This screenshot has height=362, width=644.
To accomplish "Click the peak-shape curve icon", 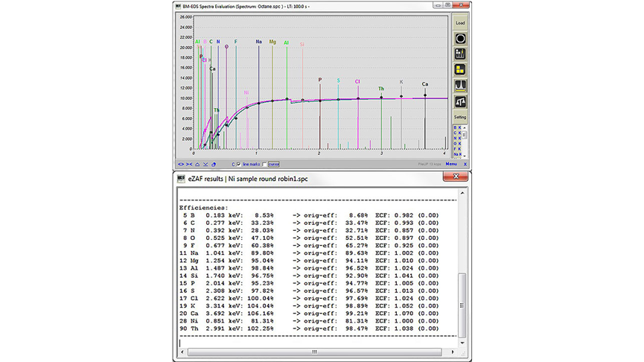I will pos(460,86).
